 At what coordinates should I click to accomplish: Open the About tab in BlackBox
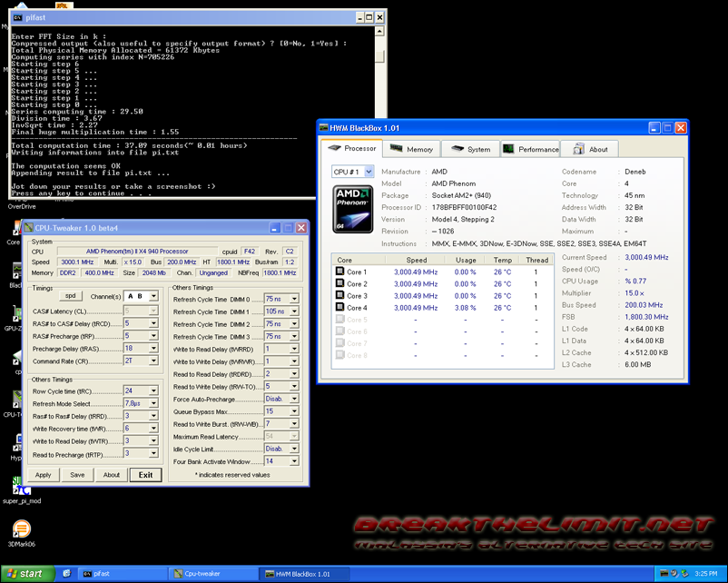(x=590, y=149)
